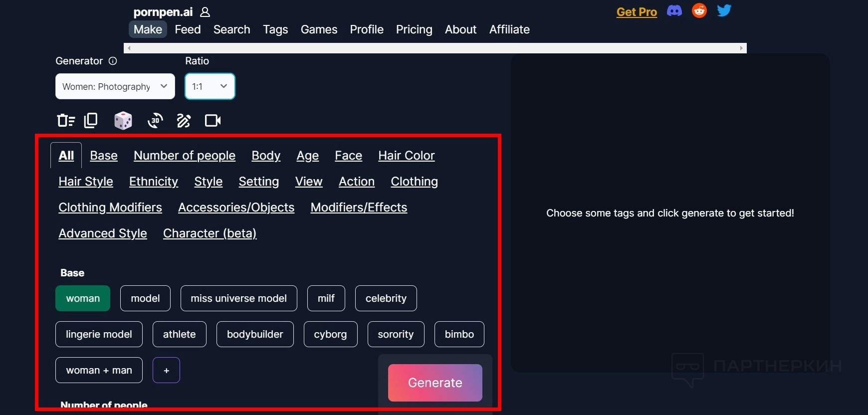Open the Discord server icon
The image size is (868, 415).
point(674,10)
